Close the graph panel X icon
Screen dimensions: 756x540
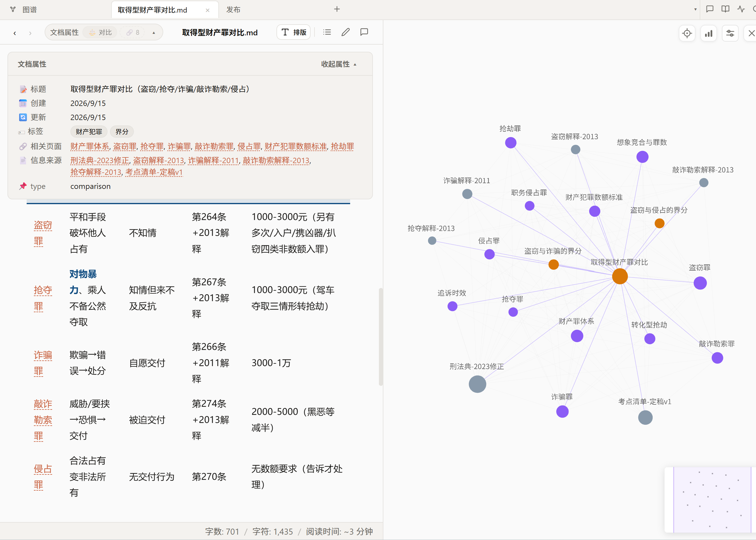click(751, 33)
